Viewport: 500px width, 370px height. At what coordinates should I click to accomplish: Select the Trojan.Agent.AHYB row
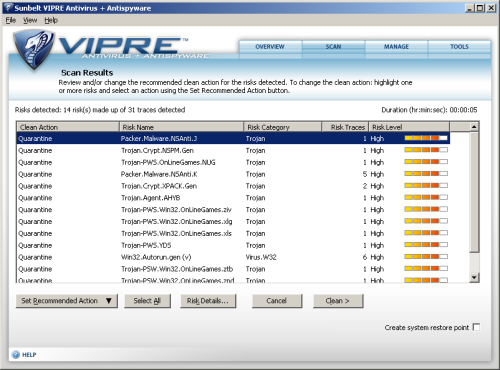point(233,198)
